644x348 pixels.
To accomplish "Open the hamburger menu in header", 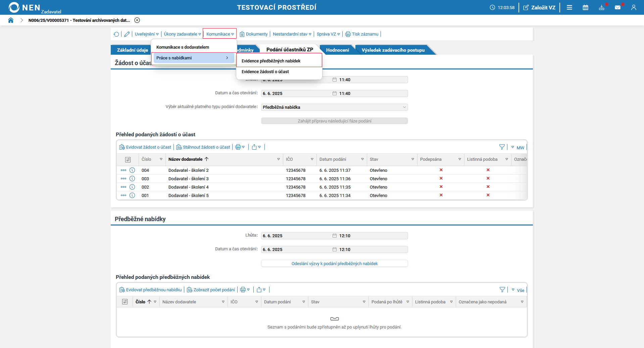I will [x=569, y=7].
